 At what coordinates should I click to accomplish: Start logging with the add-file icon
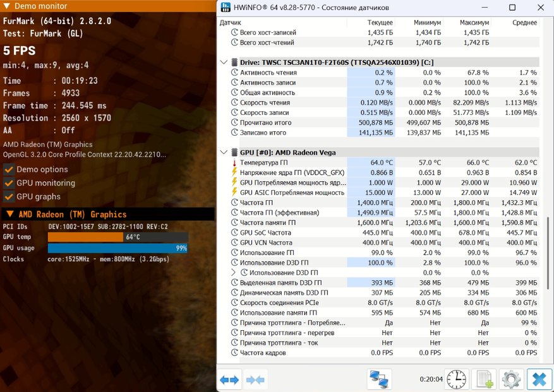pos(485,379)
